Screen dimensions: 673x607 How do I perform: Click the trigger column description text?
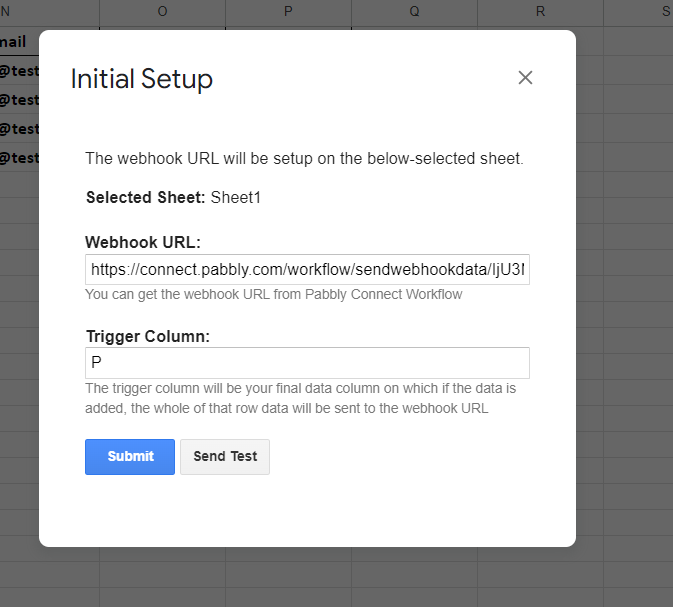pyautogui.click(x=300, y=398)
